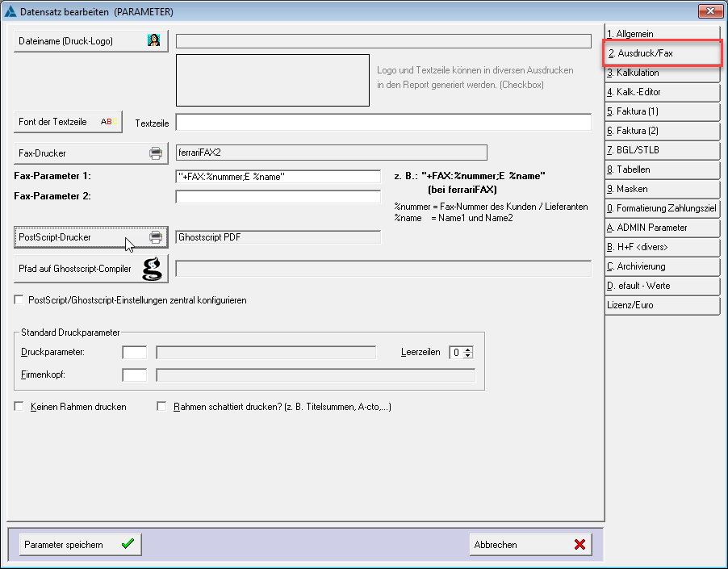Image resolution: width=728 pixels, height=569 pixels.
Task: Click the printer icon beside Fax-Drucker
Action: pos(156,152)
